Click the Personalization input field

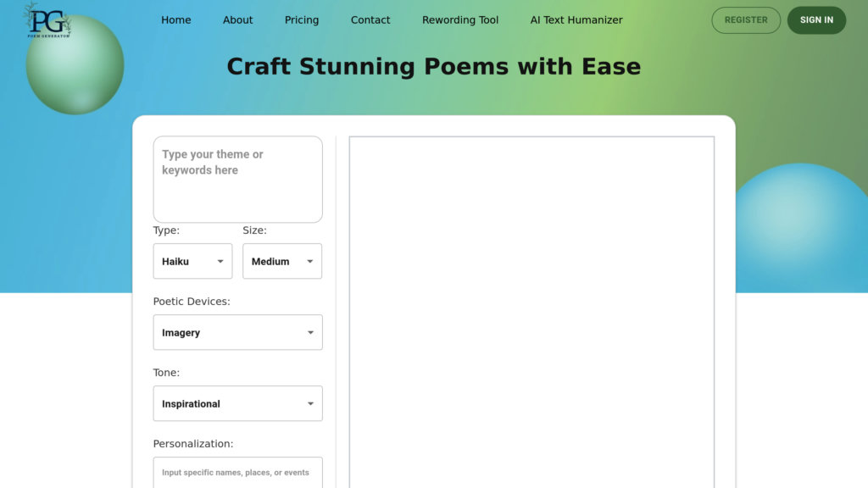pyautogui.click(x=237, y=473)
